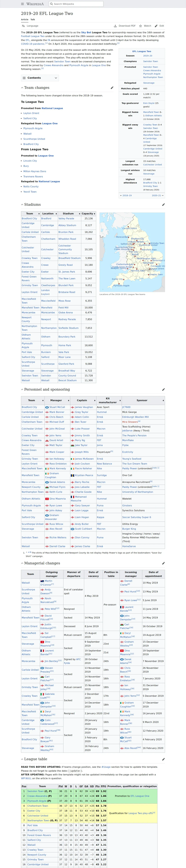Open the HomeServe sponsor link
The image size is (186, 868).
coord(129,546)
